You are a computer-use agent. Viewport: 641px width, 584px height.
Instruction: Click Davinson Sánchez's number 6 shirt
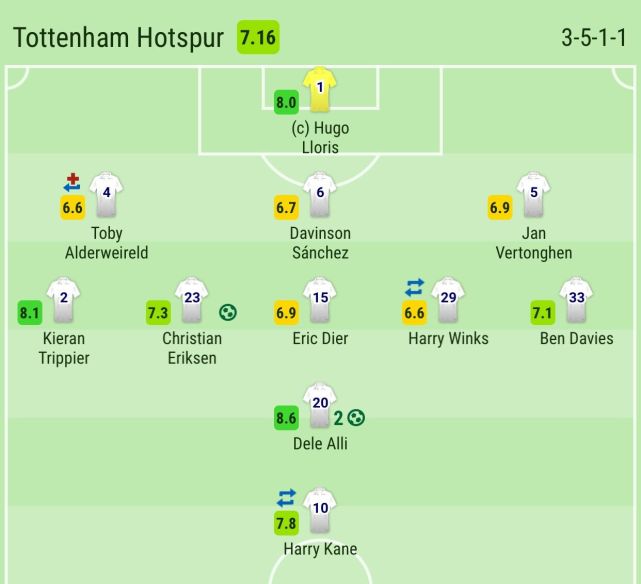[x=319, y=196]
